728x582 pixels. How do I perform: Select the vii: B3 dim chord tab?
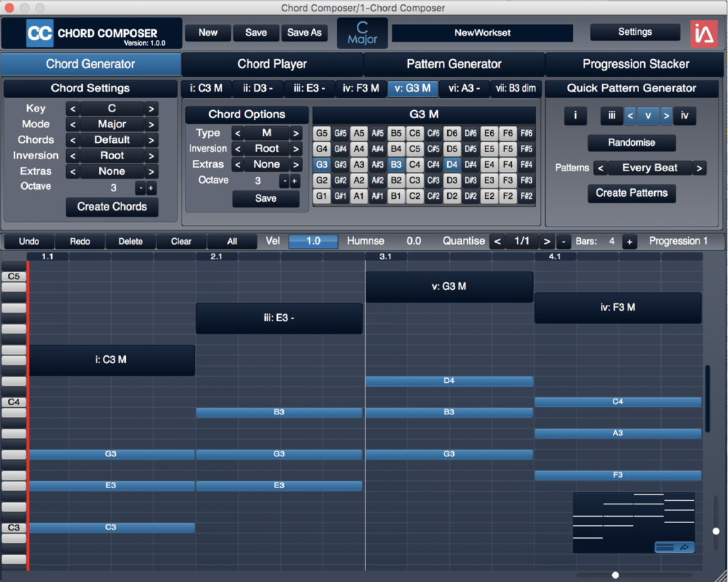[x=515, y=88]
